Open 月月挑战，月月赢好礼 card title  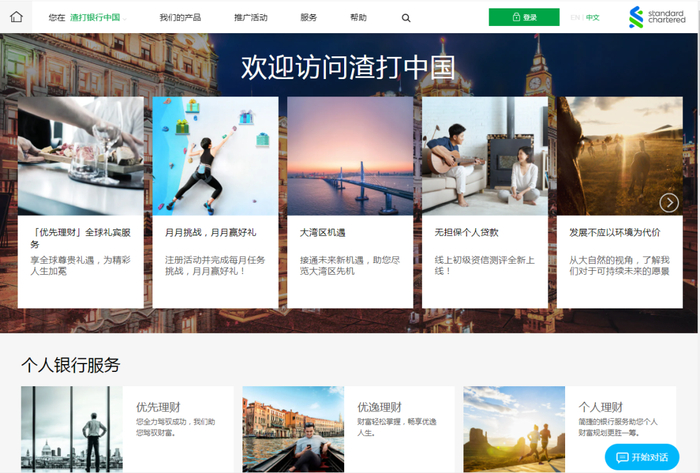point(211,232)
